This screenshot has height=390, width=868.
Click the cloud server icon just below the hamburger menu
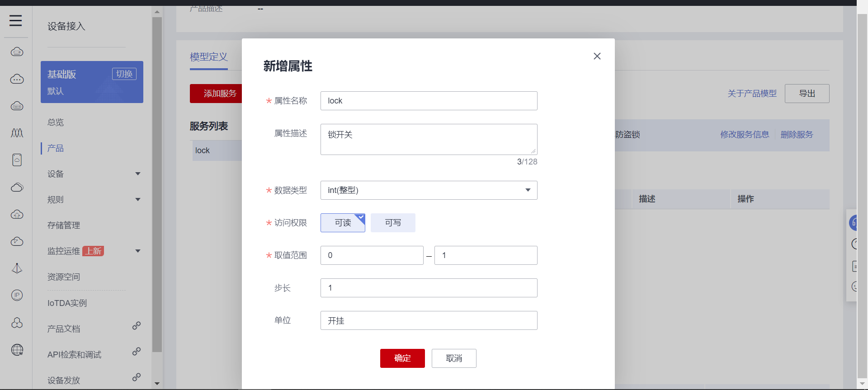tap(17, 52)
